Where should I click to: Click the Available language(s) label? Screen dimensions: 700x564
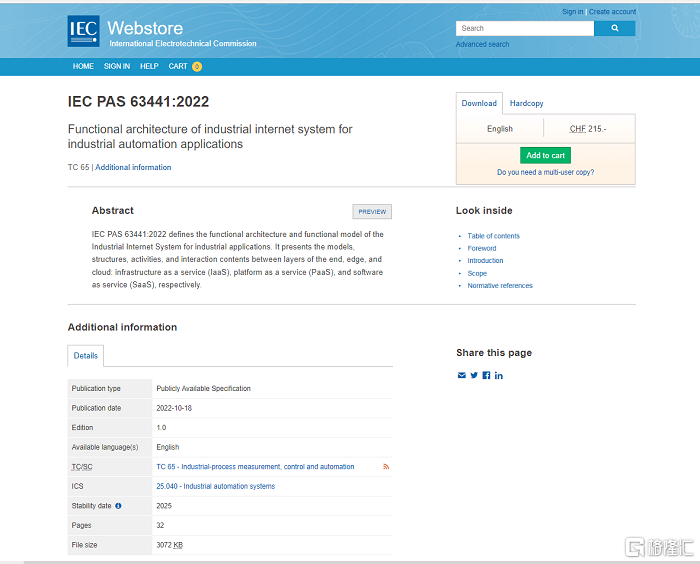105,447
